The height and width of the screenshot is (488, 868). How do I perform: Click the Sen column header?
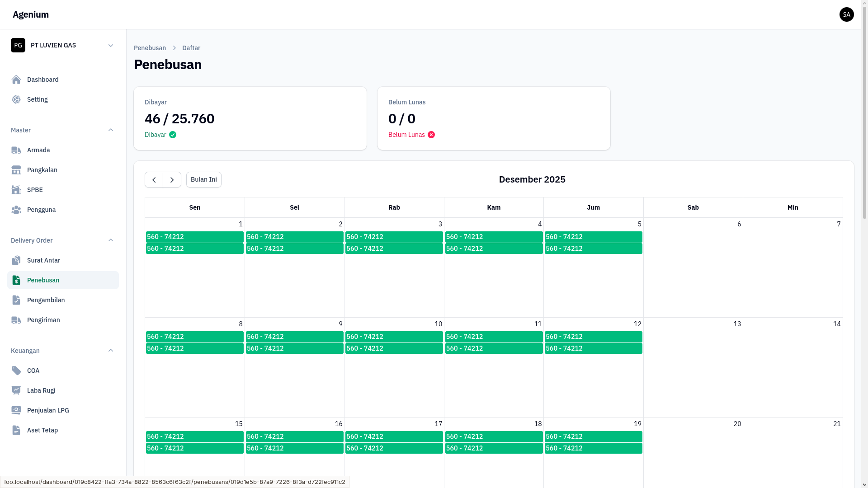pyautogui.click(x=195, y=207)
